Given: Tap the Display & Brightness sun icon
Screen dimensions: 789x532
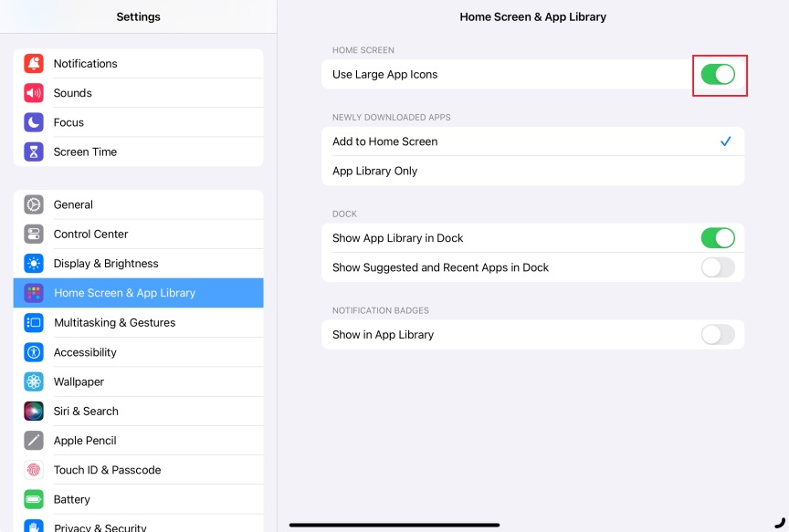Looking at the screenshot, I should pos(34,264).
